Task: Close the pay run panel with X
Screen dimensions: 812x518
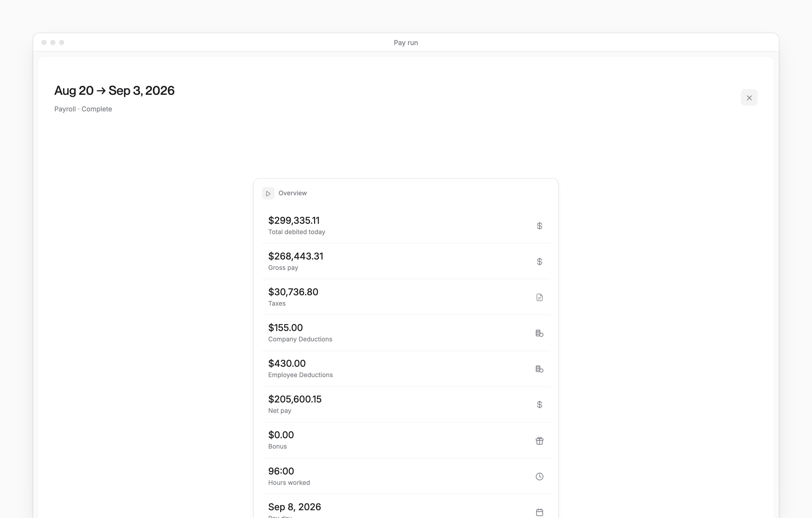Action: tap(749, 98)
